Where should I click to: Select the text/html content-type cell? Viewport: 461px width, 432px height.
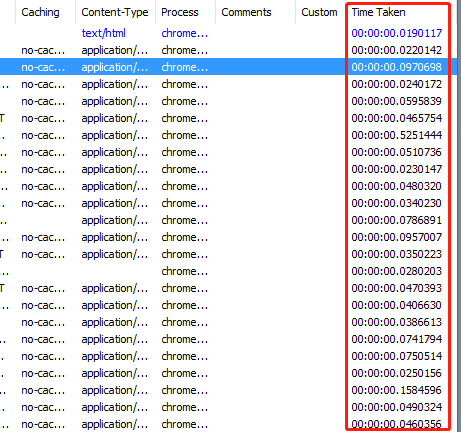(104, 33)
